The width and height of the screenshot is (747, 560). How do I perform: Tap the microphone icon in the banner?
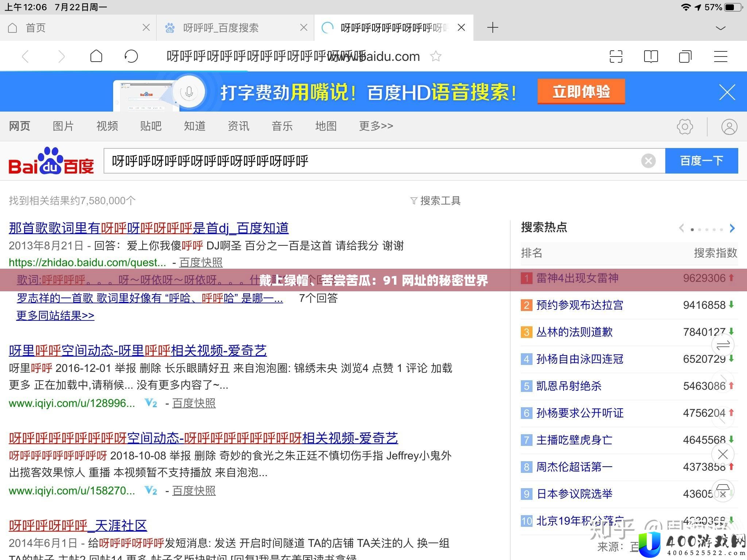(189, 92)
